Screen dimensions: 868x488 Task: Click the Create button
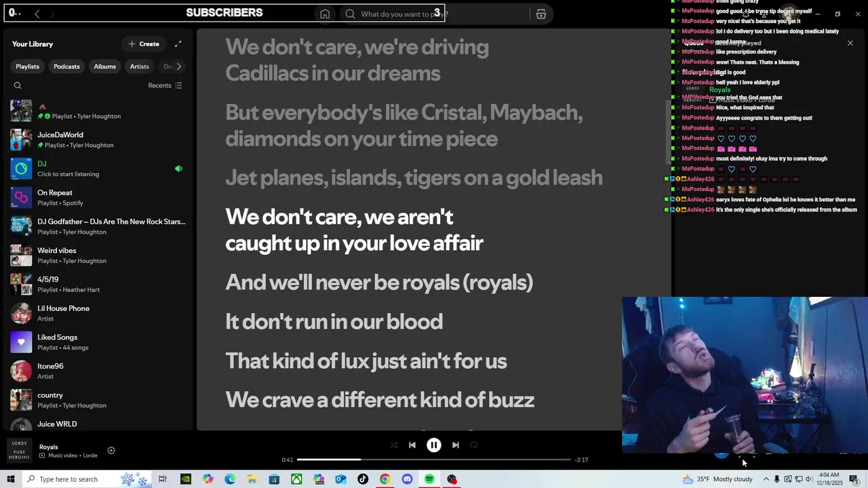point(144,44)
